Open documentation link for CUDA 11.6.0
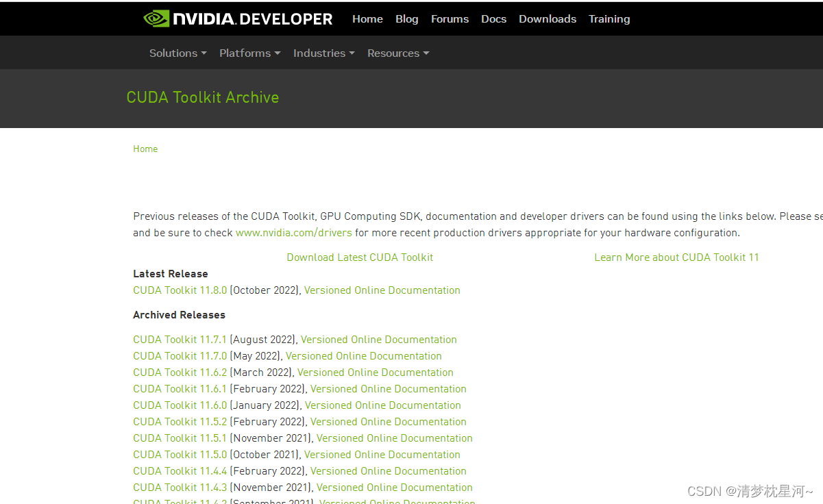The width and height of the screenshot is (823, 504). click(x=383, y=405)
